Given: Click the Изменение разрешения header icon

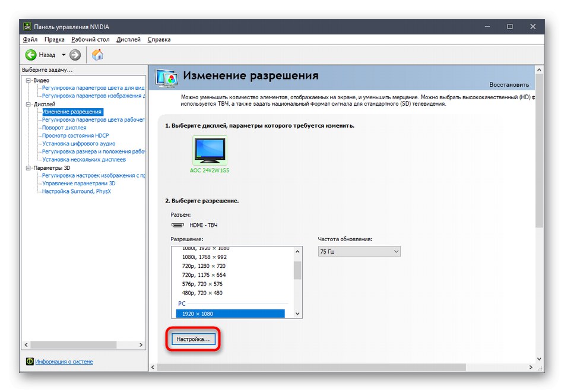Looking at the screenshot, I should click(167, 77).
